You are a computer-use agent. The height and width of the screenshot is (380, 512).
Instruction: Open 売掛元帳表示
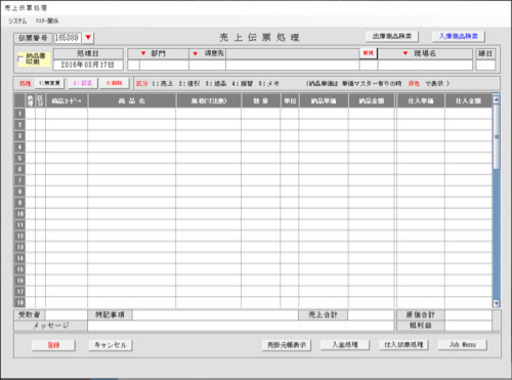pyautogui.click(x=286, y=345)
